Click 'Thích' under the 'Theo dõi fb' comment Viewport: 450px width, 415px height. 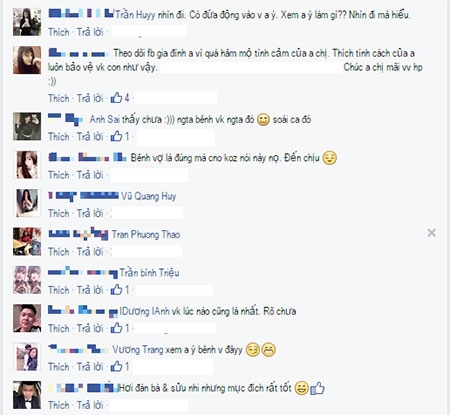59,98
